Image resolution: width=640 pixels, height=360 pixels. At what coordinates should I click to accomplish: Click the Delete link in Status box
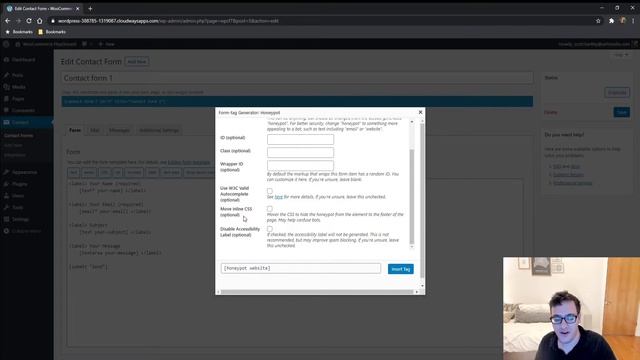(x=551, y=112)
